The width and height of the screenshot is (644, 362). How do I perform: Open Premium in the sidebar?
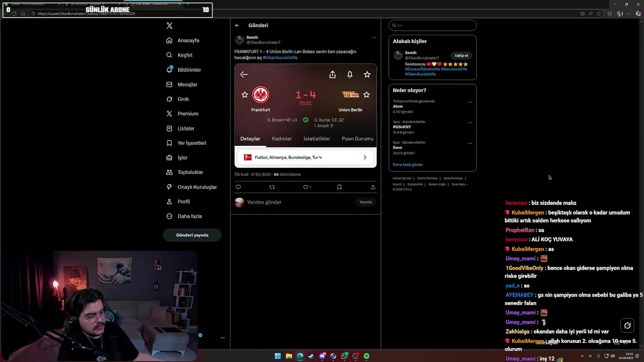tap(182, 114)
